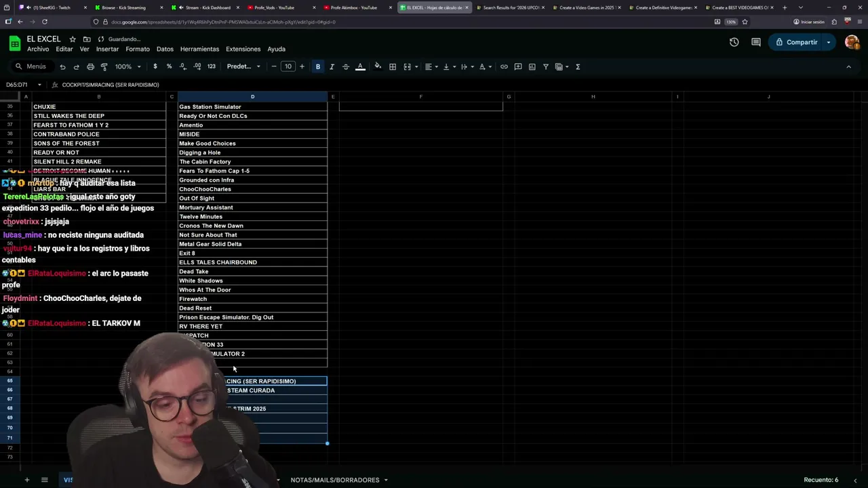Screen dimensions: 868x488
Task: Click the font size field
Action: coord(288,66)
